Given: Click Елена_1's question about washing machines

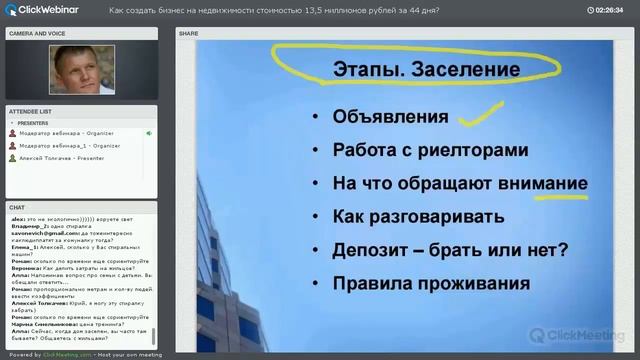Looking at the screenshot, I should coord(76,251).
